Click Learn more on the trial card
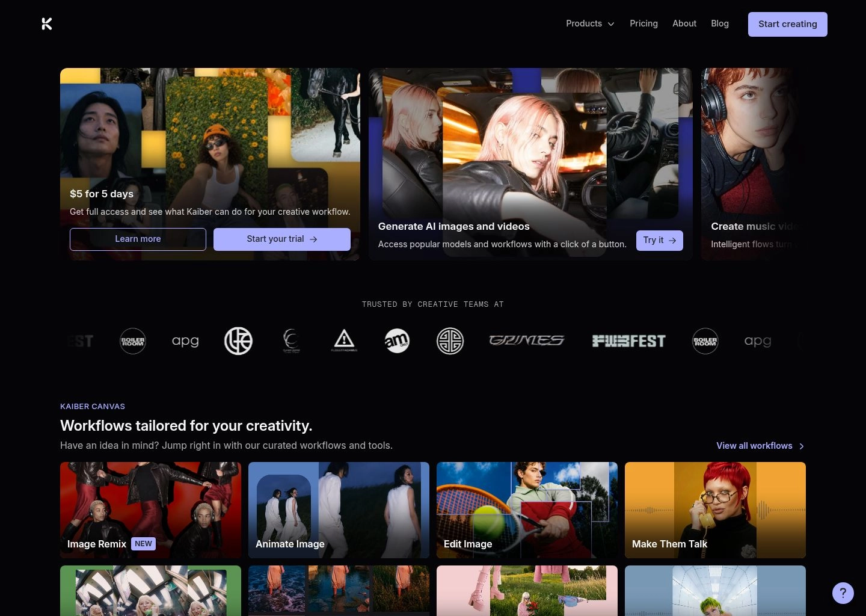This screenshot has height=616, width=866. (x=138, y=239)
